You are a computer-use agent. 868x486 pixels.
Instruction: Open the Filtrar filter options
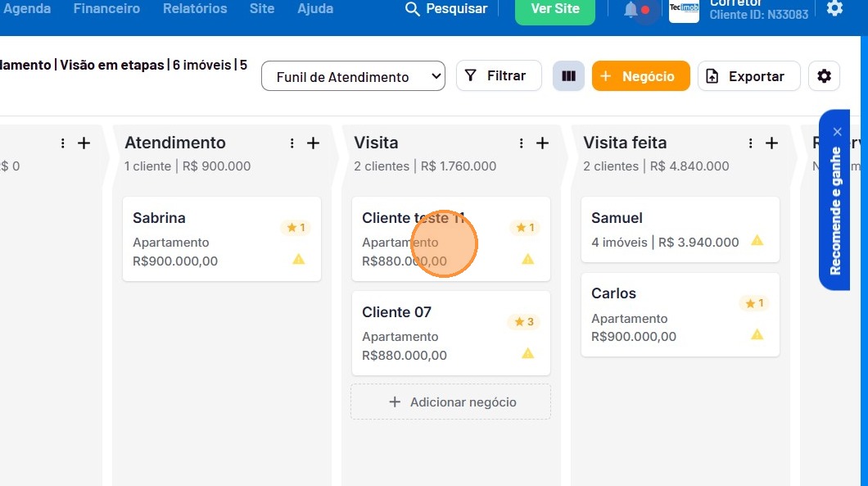click(x=499, y=76)
